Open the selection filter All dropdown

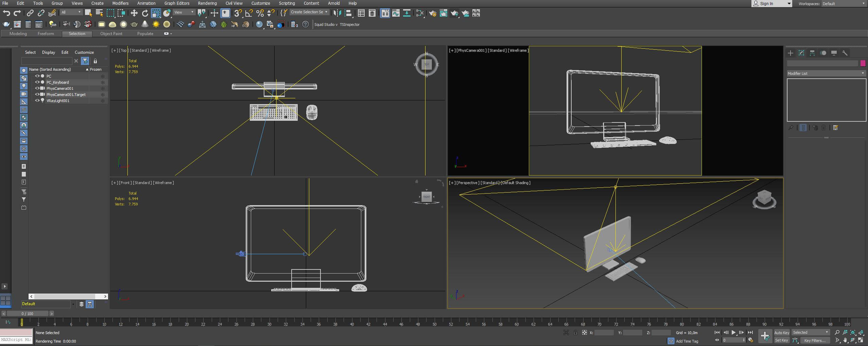pos(71,12)
